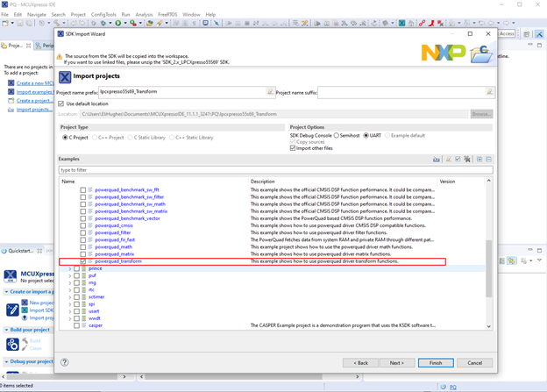Expand the sctimer example group
Viewport: 547px width, 392px height.
[70, 297]
